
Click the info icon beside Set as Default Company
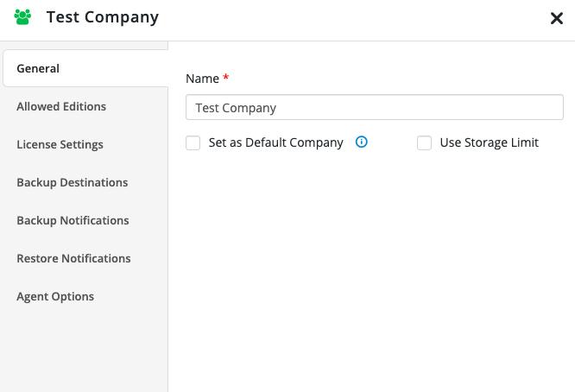[x=362, y=142]
